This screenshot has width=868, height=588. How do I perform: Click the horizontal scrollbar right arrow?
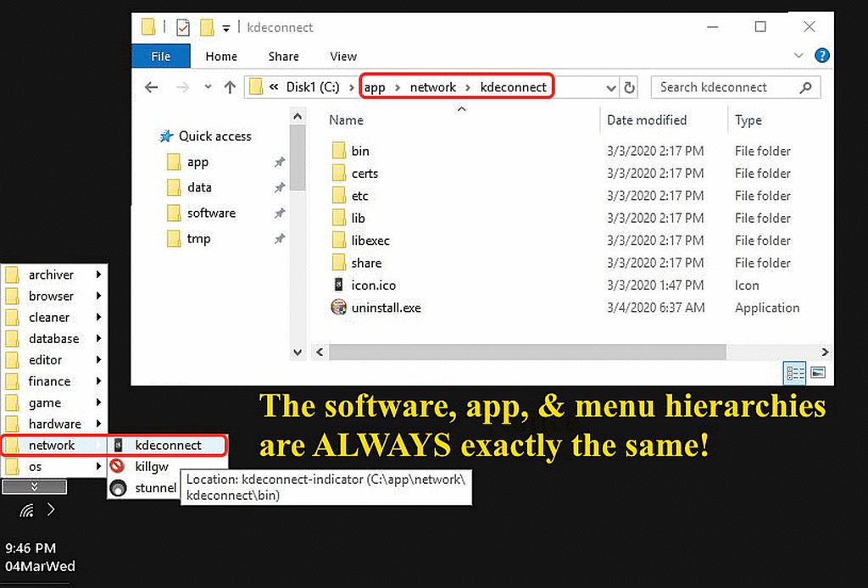pos(825,352)
